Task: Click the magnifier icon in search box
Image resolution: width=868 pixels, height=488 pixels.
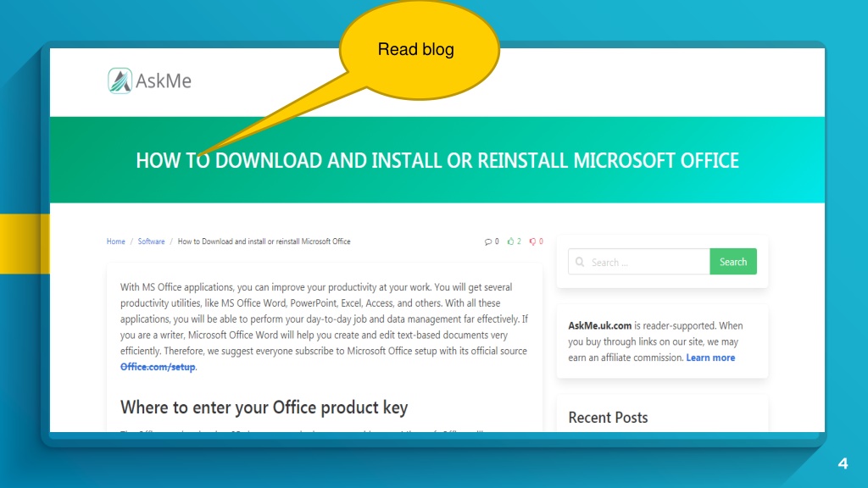Action: [580, 262]
